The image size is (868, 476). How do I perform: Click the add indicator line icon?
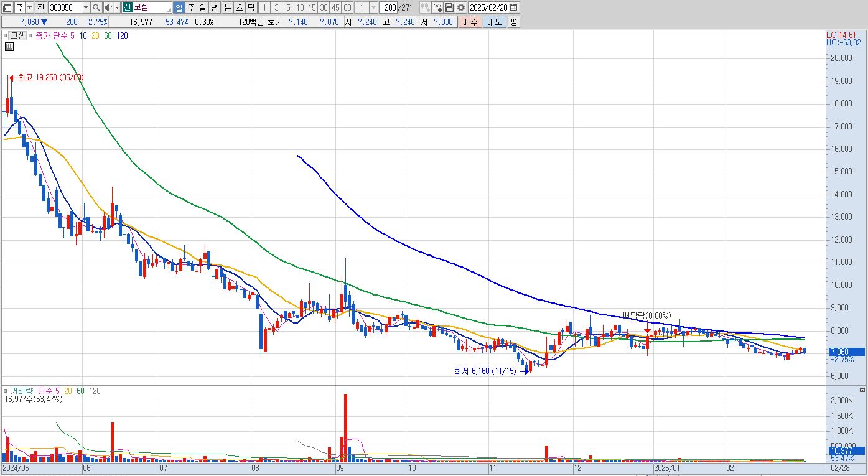tap(437, 7)
